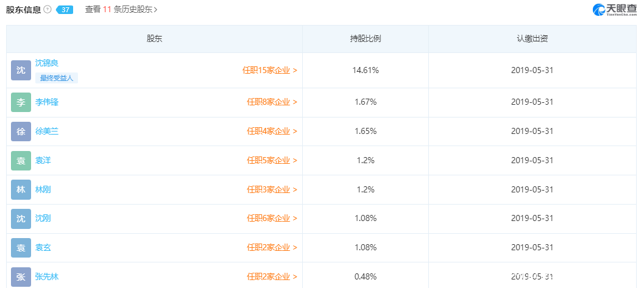This screenshot has height=288, width=644.
Task: Click the 持股比例 column header
Action: coord(366,39)
